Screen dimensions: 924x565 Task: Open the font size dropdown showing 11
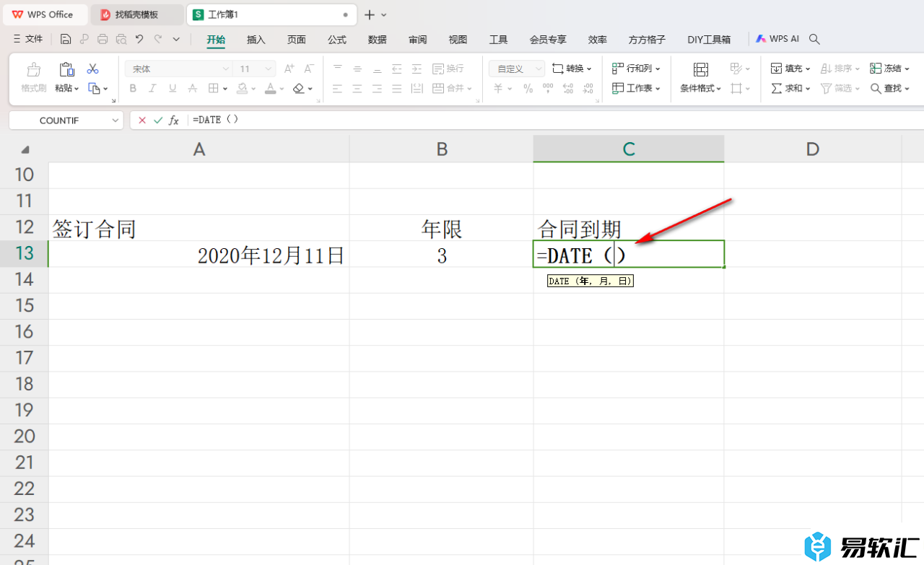click(x=269, y=69)
